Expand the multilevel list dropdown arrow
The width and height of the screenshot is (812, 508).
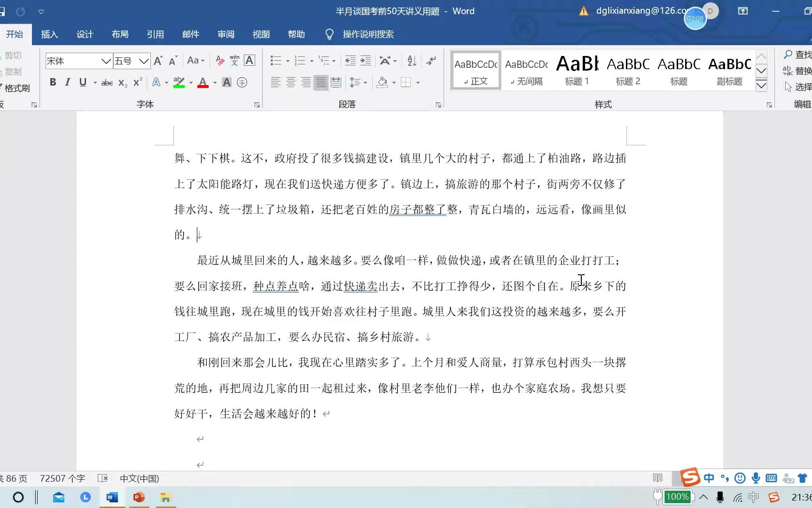(x=334, y=61)
